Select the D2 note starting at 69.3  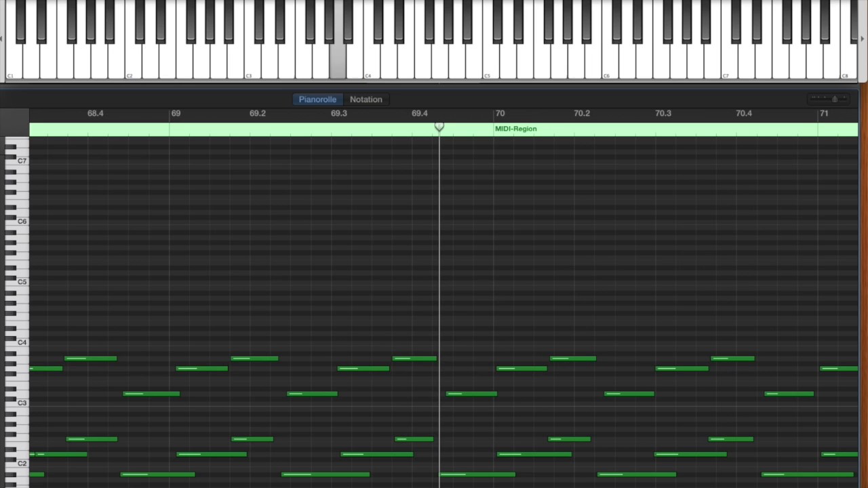tap(377, 454)
